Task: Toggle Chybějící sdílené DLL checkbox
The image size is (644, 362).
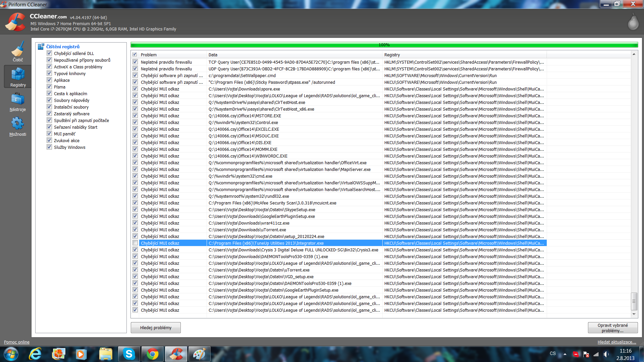Action: click(x=49, y=53)
